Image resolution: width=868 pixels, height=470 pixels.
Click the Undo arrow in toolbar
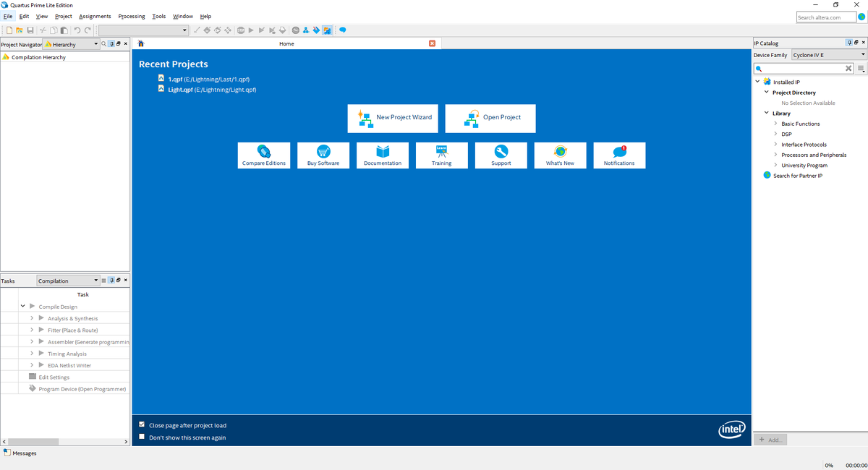77,30
